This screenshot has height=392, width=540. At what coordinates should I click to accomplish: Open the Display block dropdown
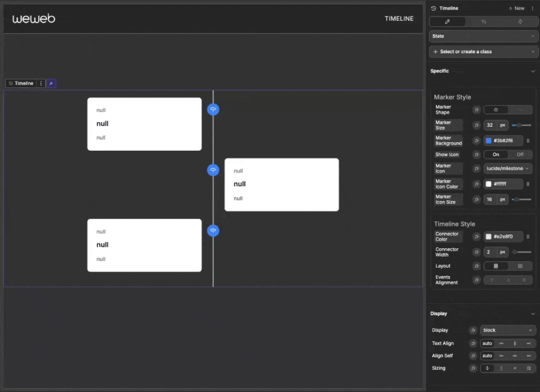pyautogui.click(x=507, y=330)
